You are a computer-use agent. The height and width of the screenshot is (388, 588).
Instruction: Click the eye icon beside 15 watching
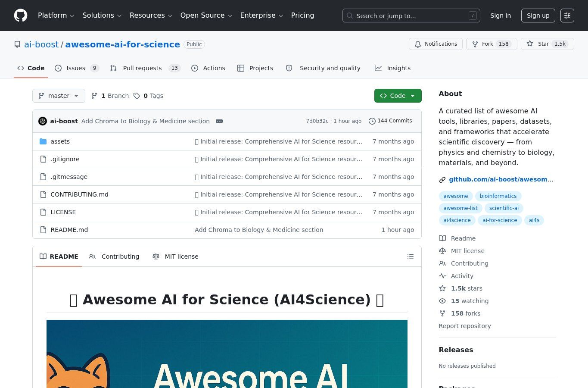coord(442,301)
